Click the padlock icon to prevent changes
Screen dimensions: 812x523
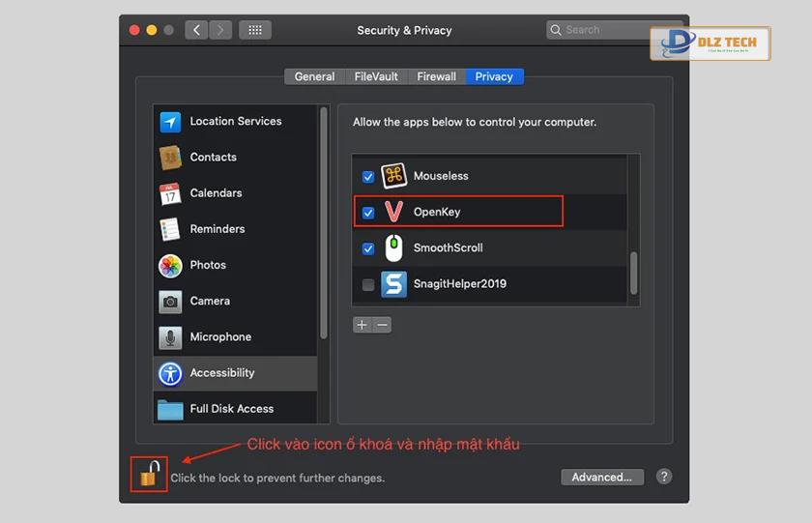(x=149, y=474)
